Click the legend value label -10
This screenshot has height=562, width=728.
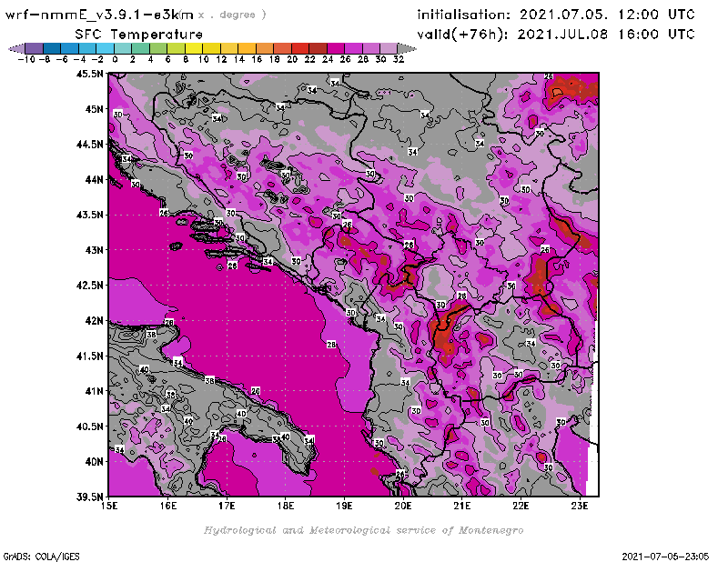point(26,59)
